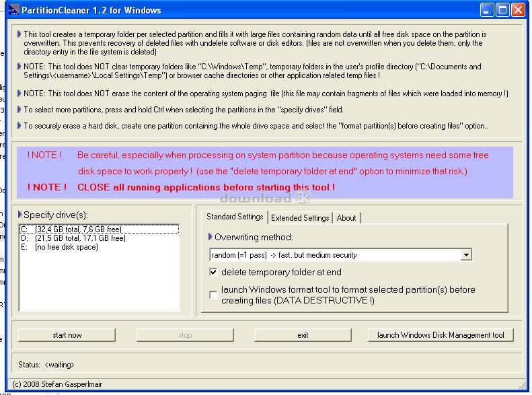Maximize the PartitionCleaner window
The width and height of the screenshot is (532, 395).
coord(502,10)
